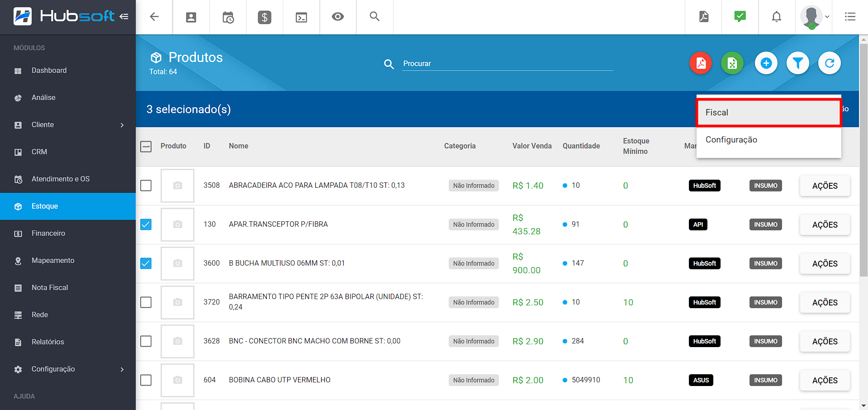The width and height of the screenshot is (868, 410).
Task: Open the terminal console toolbar icon
Action: [301, 17]
